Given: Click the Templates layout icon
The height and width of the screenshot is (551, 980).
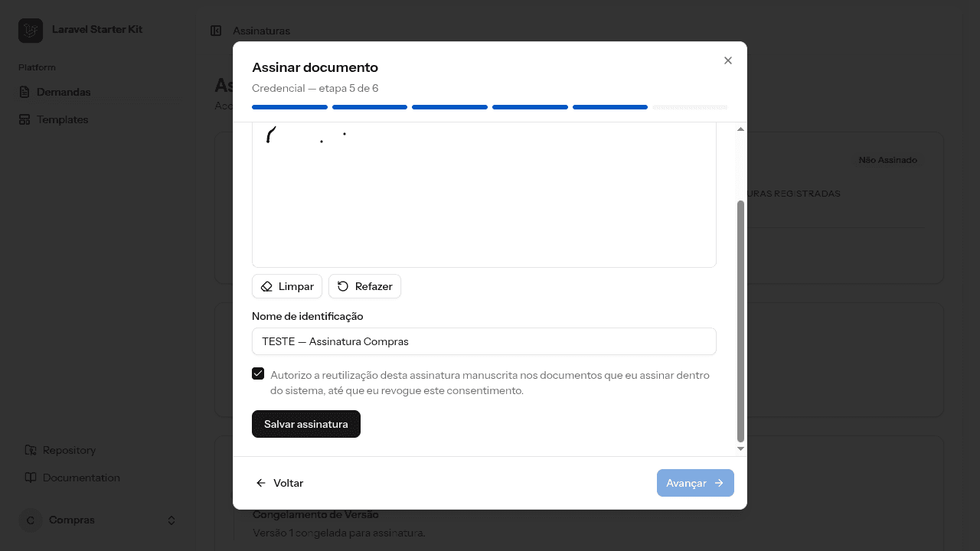Looking at the screenshot, I should coord(24,119).
